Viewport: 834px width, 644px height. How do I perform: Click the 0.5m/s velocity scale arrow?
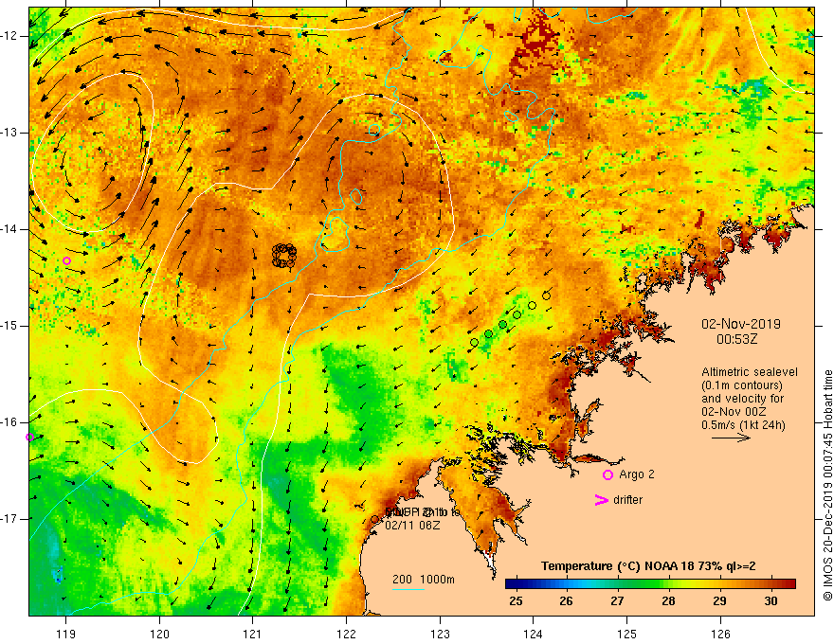point(731,438)
